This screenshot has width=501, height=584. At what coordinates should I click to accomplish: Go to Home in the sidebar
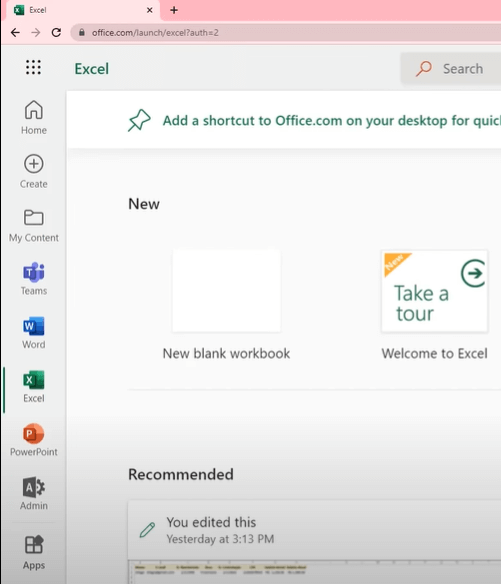(34, 117)
